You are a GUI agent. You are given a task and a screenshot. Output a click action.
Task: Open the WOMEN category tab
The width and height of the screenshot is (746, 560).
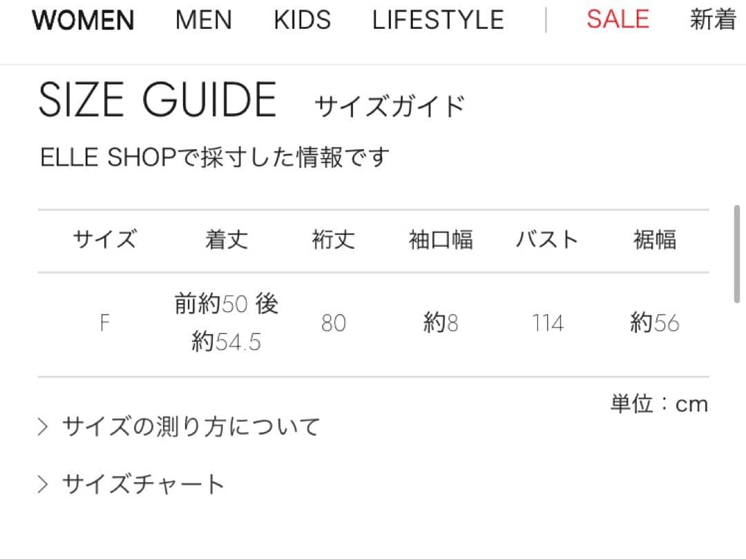83,20
